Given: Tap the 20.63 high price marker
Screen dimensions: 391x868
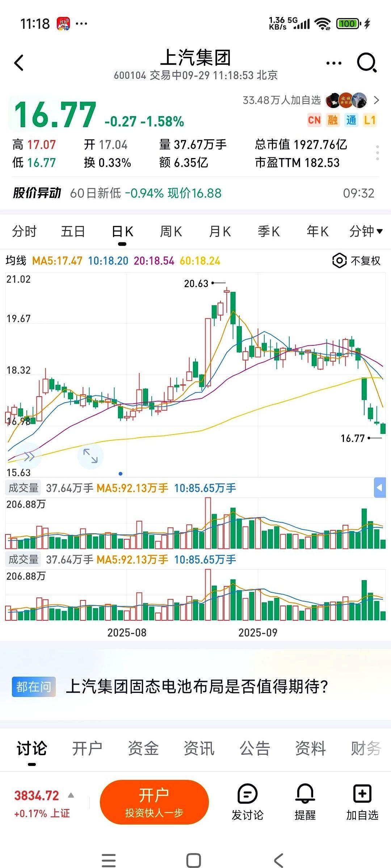Looking at the screenshot, I should 196,284.
